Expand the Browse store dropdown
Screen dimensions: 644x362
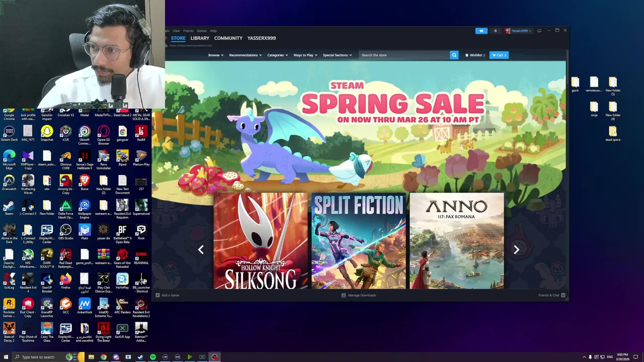[x=215, y=55]
